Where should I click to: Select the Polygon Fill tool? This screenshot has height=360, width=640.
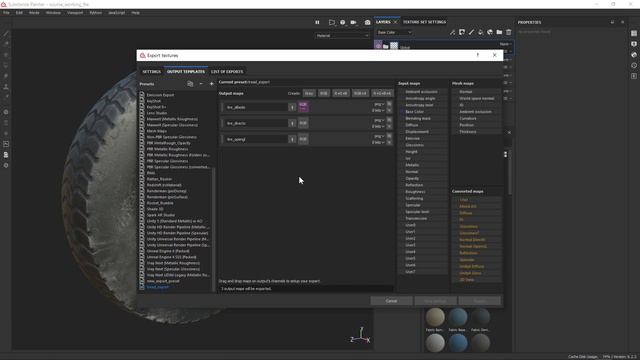[6, 65]
